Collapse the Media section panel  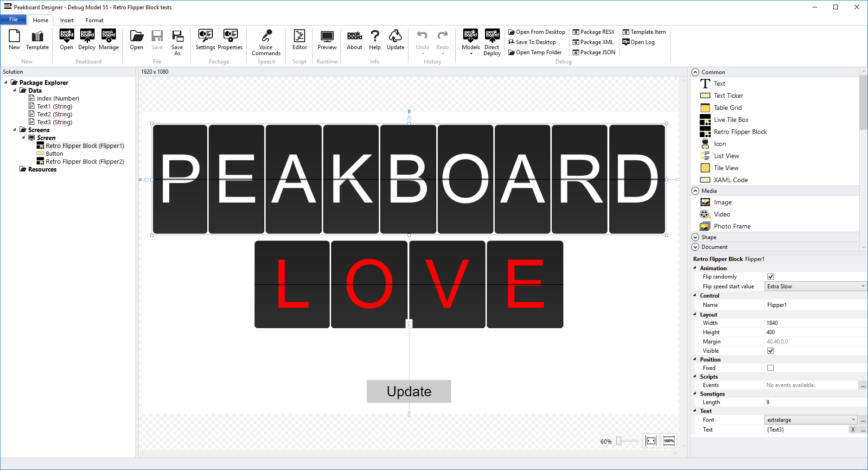click(x=696, y=191)
